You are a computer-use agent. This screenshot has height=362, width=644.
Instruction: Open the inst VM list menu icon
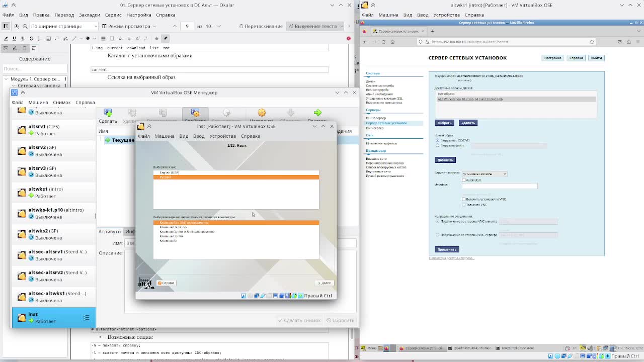point(86,318)
